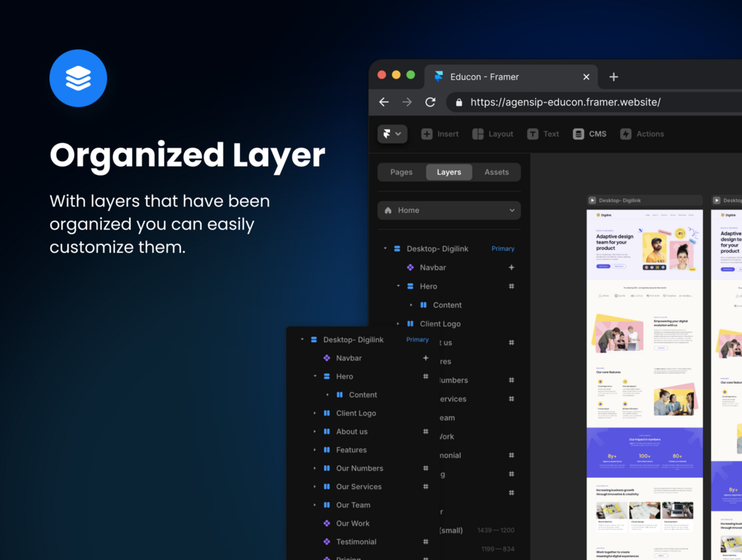Click the grid icon on the About us row
Image resolution: width=742 pixels, height=560 pixels.
(x=425, y=432)
